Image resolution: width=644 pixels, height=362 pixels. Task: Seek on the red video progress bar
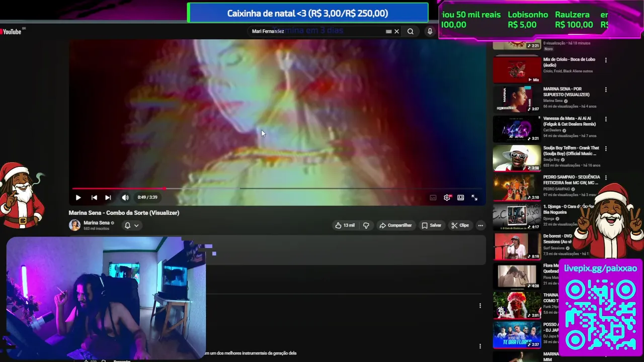click(277, 189)
